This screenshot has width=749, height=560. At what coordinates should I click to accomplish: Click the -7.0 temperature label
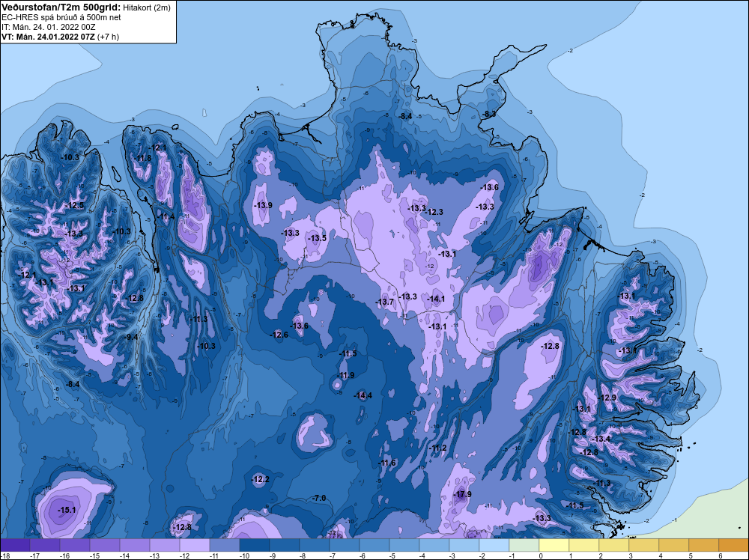(319, 498)
